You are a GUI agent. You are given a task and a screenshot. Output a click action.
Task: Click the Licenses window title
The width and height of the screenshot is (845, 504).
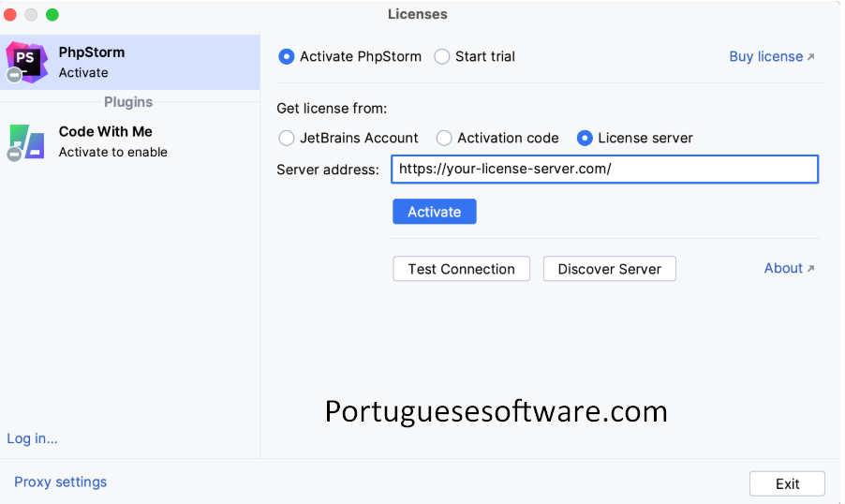[418, 14]
